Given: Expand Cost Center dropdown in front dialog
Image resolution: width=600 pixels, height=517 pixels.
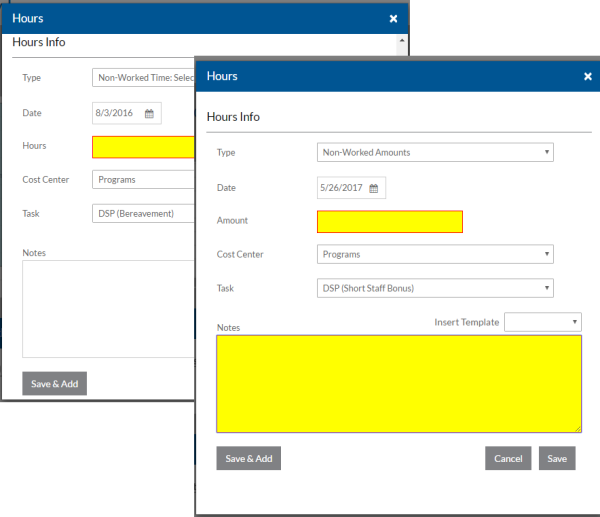Looking at the screenshot, I should [434, 255].
